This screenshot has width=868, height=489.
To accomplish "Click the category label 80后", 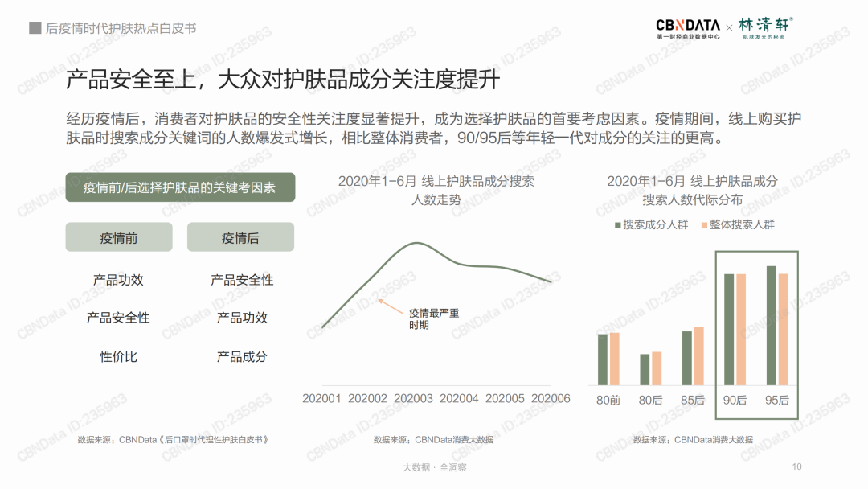I will (x=650, y=401).
